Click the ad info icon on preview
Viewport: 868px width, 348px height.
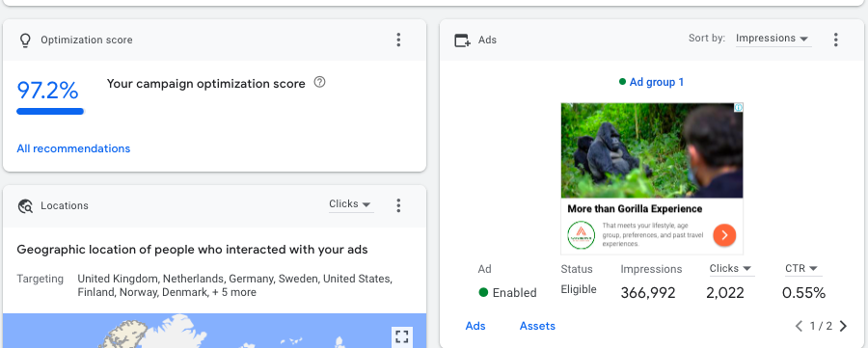739,107
